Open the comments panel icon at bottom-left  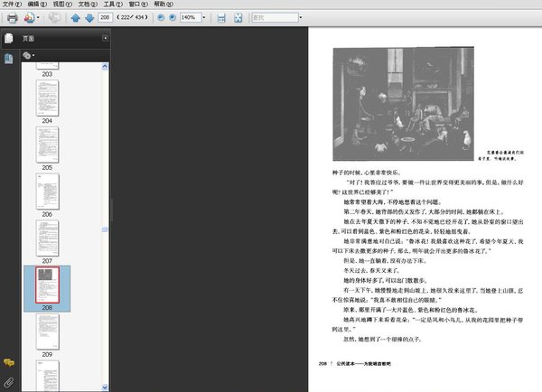point(8,362)
